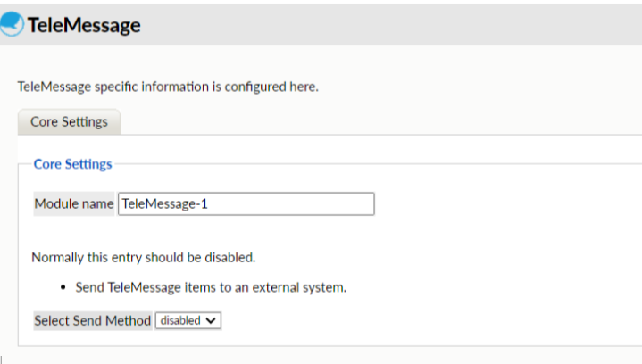Click the Select Send Method label

coord(92,320)
